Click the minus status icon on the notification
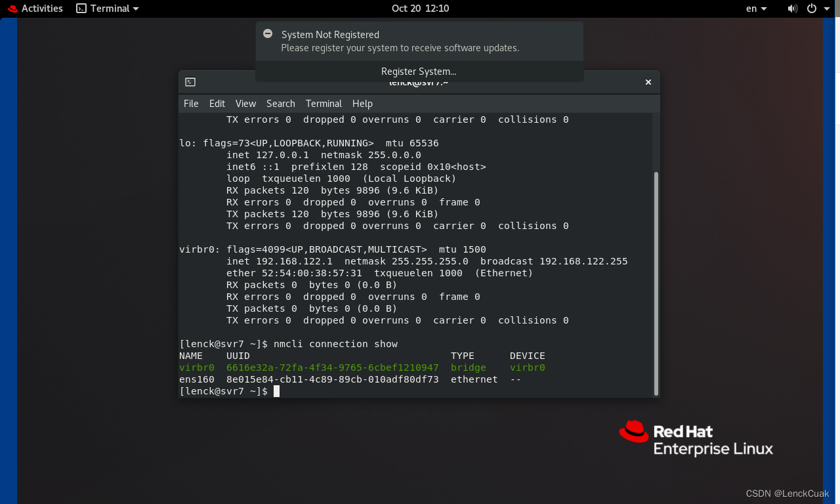The height and width of the screenshot is (504, 840). pyautogui.click(x=268, y=33)
